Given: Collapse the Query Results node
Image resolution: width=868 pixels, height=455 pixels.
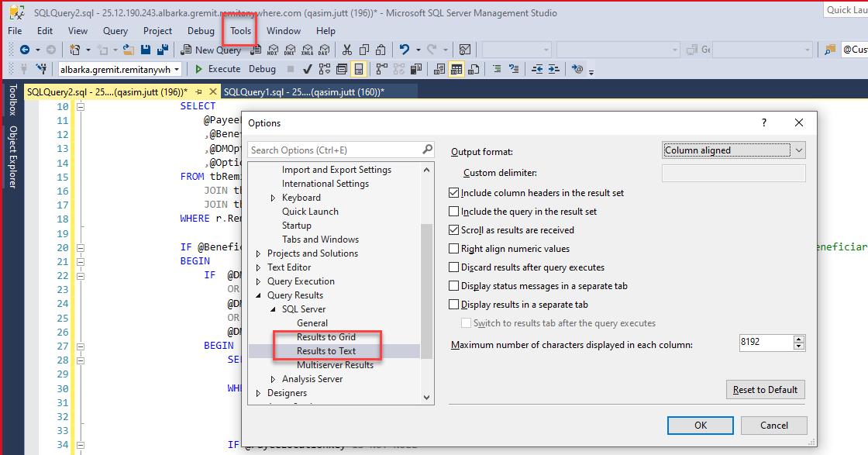Looking at the screenshot, I should (259, 295).
